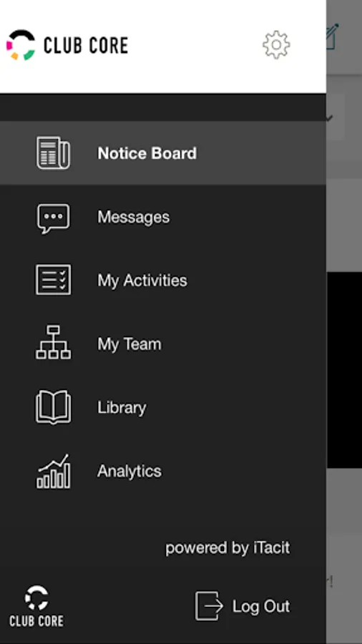This screenshot has width=362, height=644.
Task: Open the settings gear icon
Action: pyautogui.click(x=276, y=45)
